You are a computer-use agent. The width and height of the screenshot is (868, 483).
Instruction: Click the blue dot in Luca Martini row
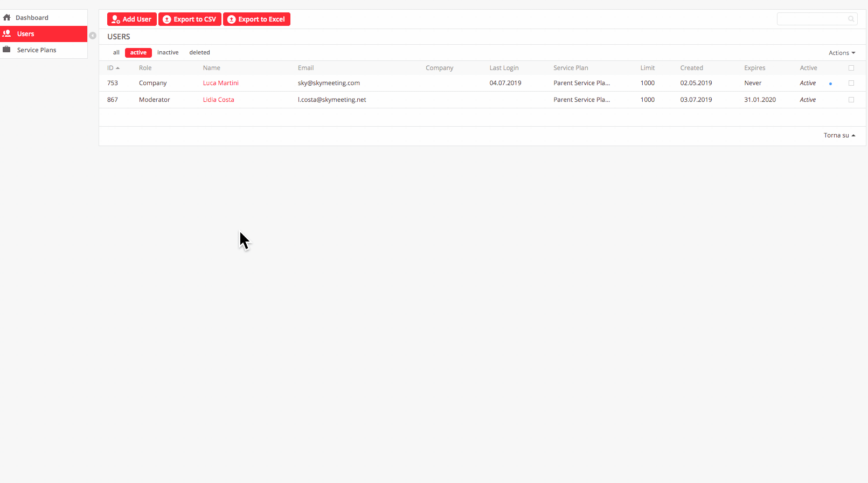tap(830, 84)
